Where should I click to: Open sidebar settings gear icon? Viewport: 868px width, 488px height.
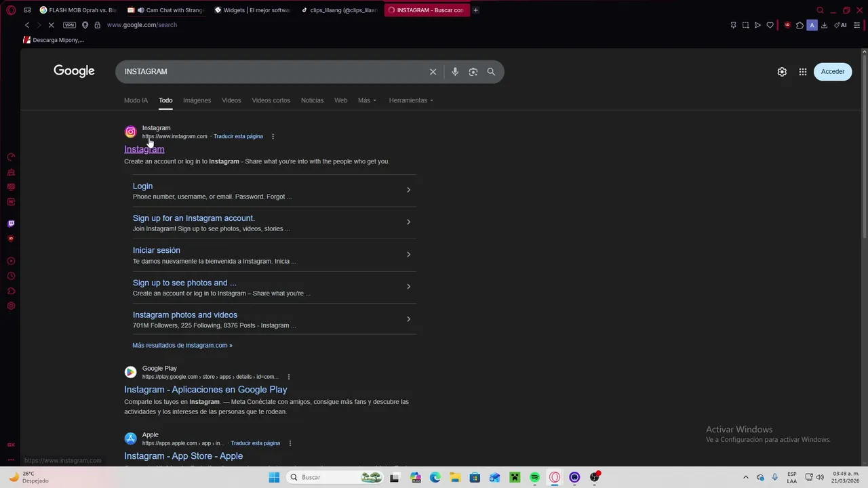pyautogui.click(x=11, y=306)
